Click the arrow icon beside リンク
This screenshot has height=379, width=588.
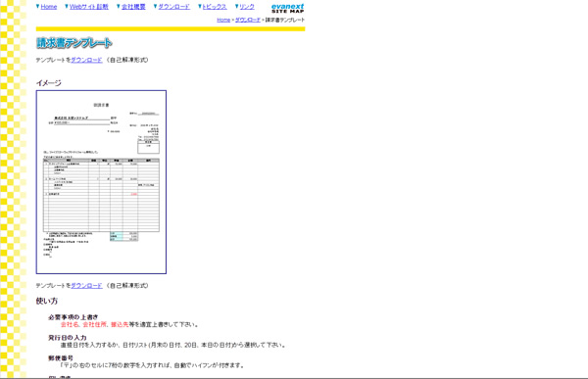pos(236,6)
